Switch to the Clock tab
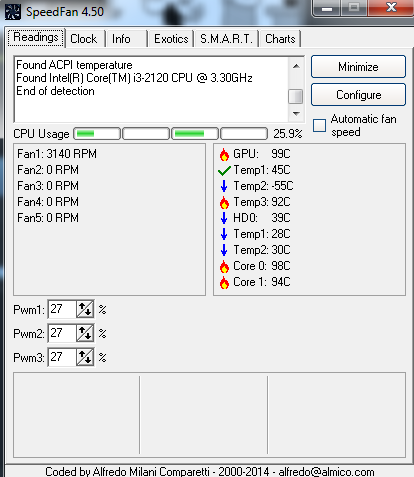Screen dimensions: 414x477 (84, 39)
